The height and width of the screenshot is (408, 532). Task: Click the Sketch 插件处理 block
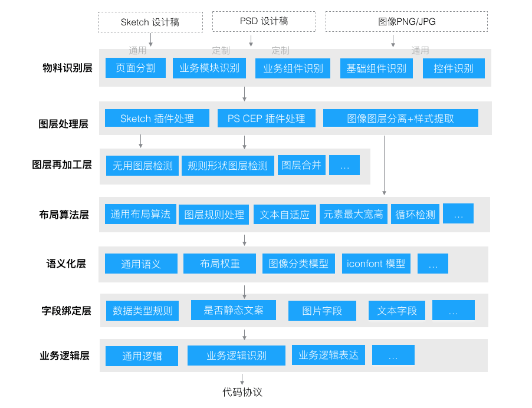coord(157,118)
